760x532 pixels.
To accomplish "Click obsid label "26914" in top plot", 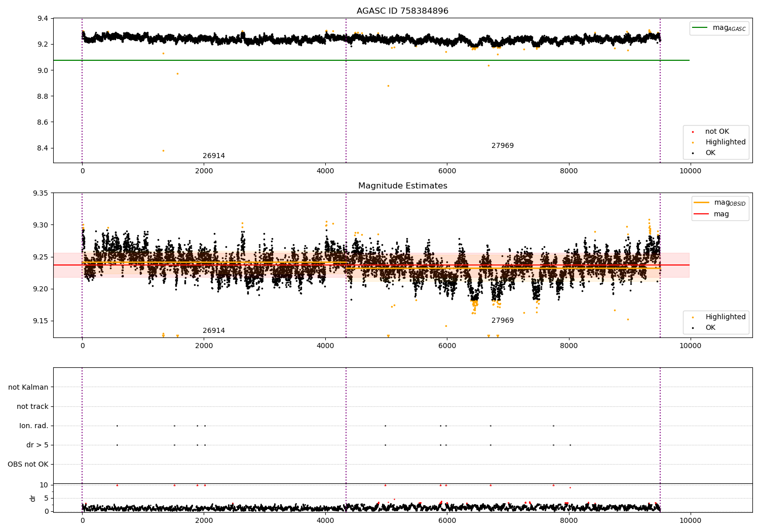I will tap(214, 156).
